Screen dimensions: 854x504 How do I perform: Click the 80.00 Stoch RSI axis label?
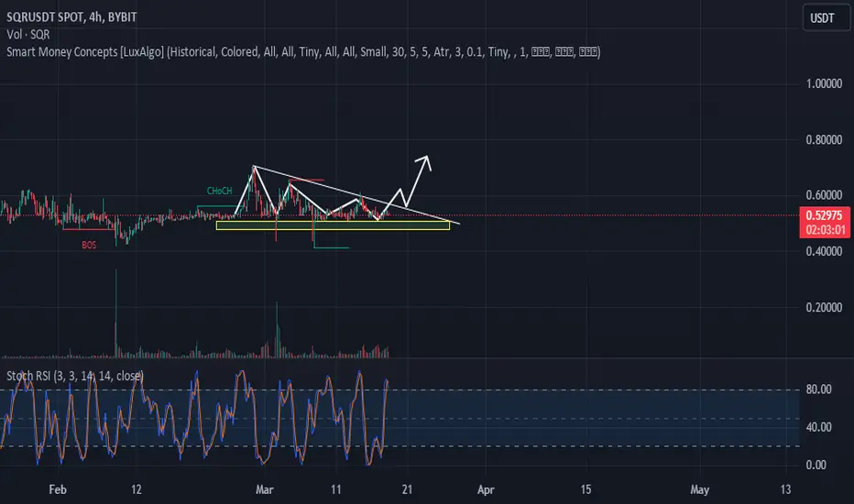click(818, 389)
